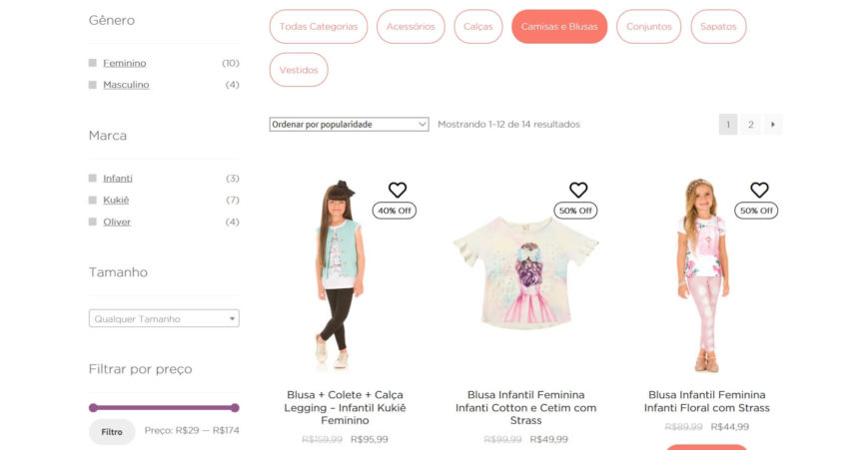Check the Masculino gender filter
The width and height of the screenshot is (868, 450).
(x=93, y=85)
